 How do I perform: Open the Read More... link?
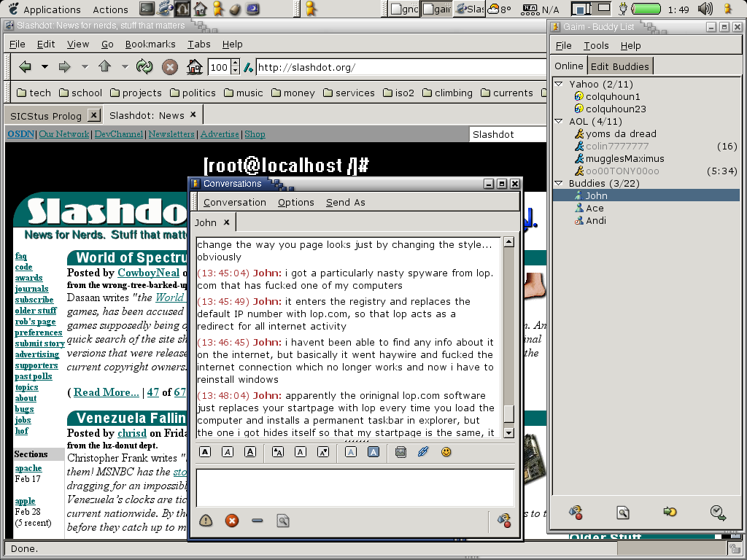pyautogui.click(x=107, y=392)
